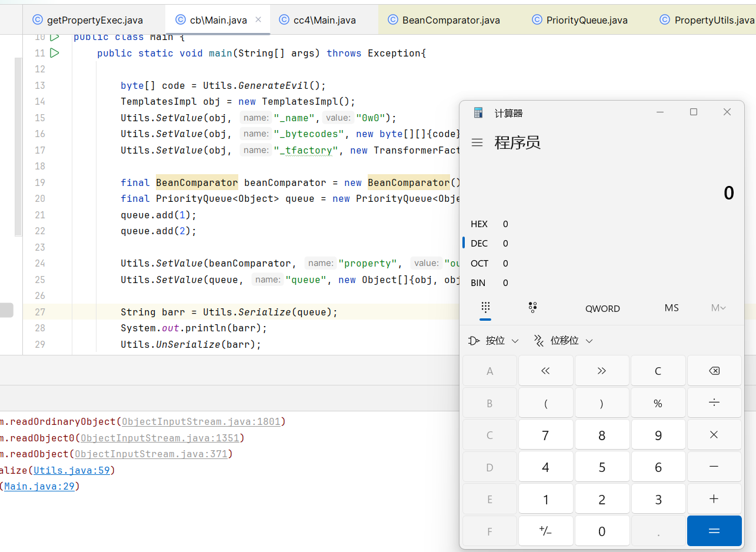Screen dimensions: 756x552
Task: Click the C clear key
Action: 658,371
